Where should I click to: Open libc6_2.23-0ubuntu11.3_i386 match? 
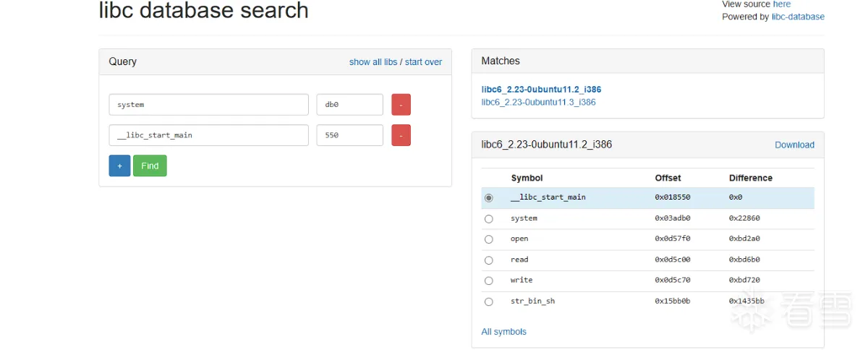538,103
